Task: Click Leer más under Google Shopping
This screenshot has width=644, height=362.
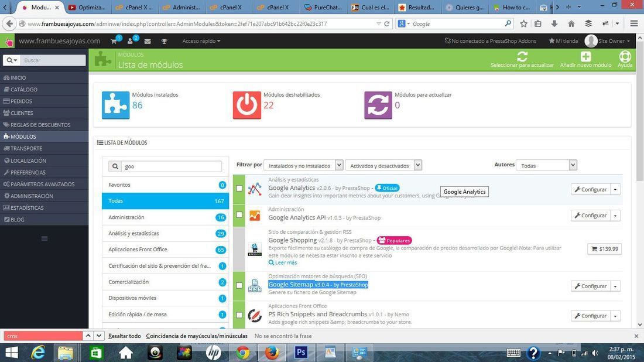Action: pos(283,262)
